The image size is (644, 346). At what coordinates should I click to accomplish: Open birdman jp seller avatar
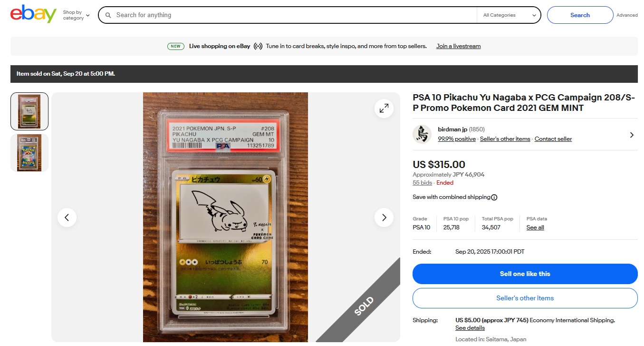(422, 134)
